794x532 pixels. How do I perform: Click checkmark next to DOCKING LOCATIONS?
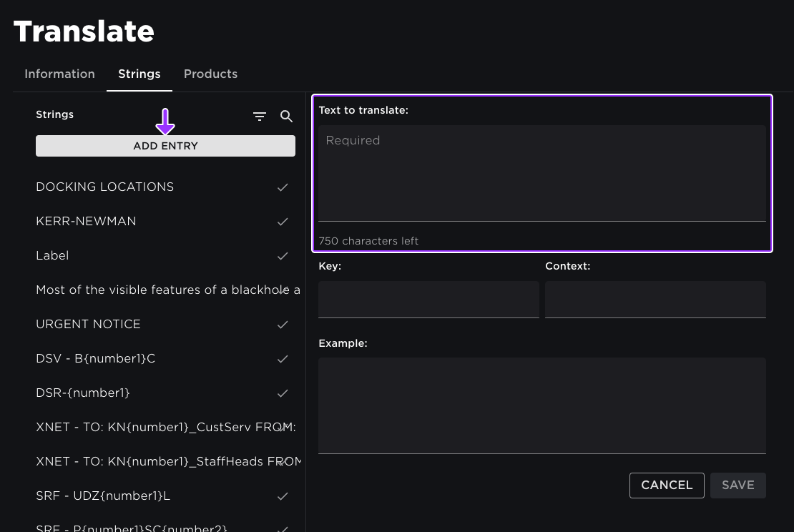(283, 187)
